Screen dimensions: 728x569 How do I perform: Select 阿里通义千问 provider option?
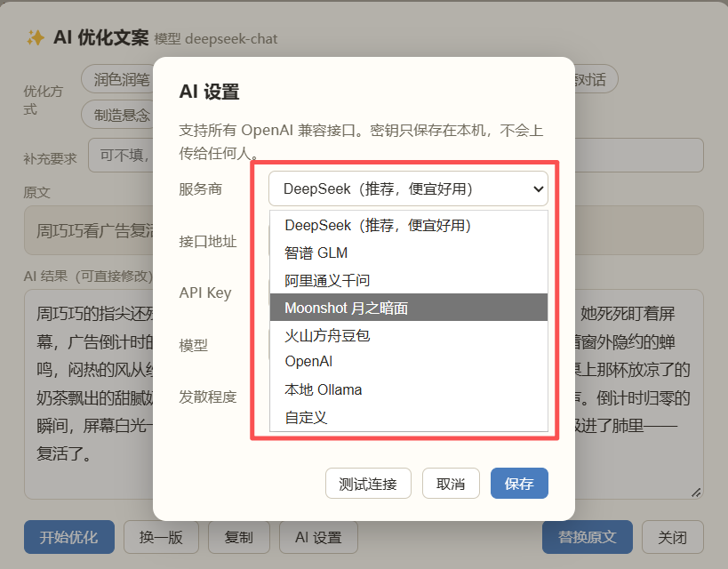[x=409, y=281]
